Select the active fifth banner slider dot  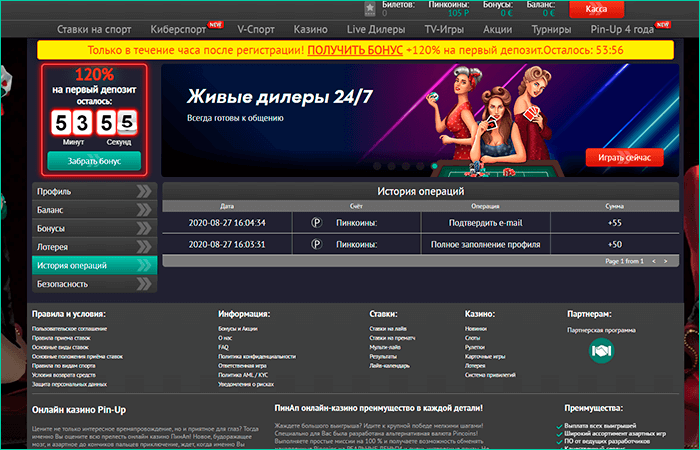click(434, 166)
